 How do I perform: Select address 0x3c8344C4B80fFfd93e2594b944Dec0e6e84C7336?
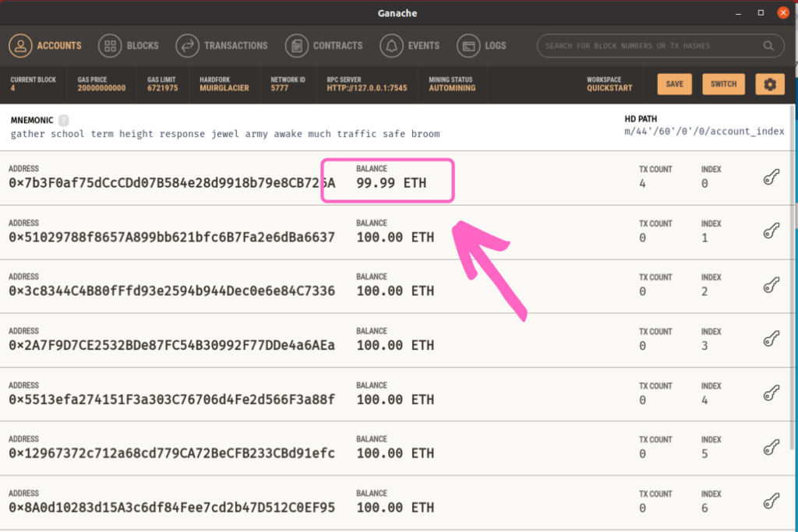[172, 291]
